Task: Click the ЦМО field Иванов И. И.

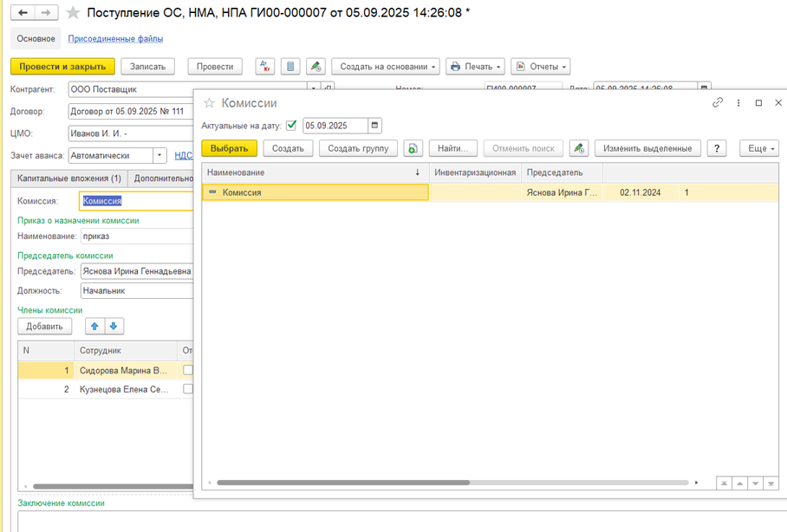Action: click(131, 133)
